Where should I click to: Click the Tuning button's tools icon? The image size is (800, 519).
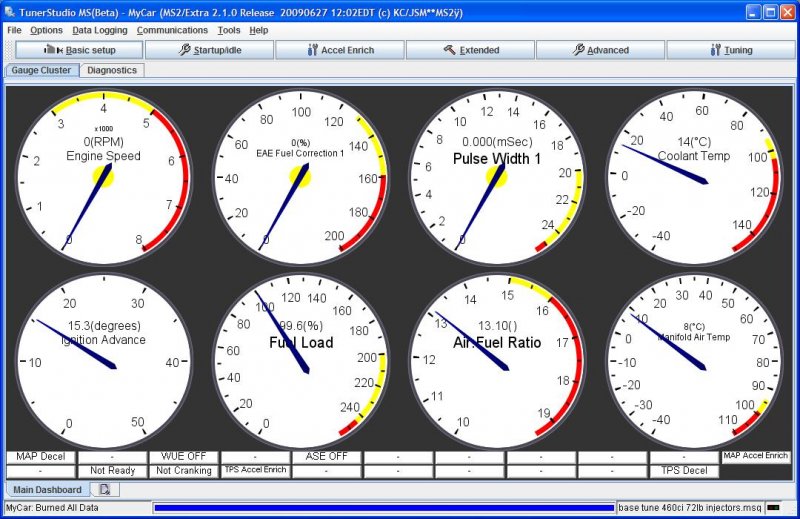(x=717, y=50)
